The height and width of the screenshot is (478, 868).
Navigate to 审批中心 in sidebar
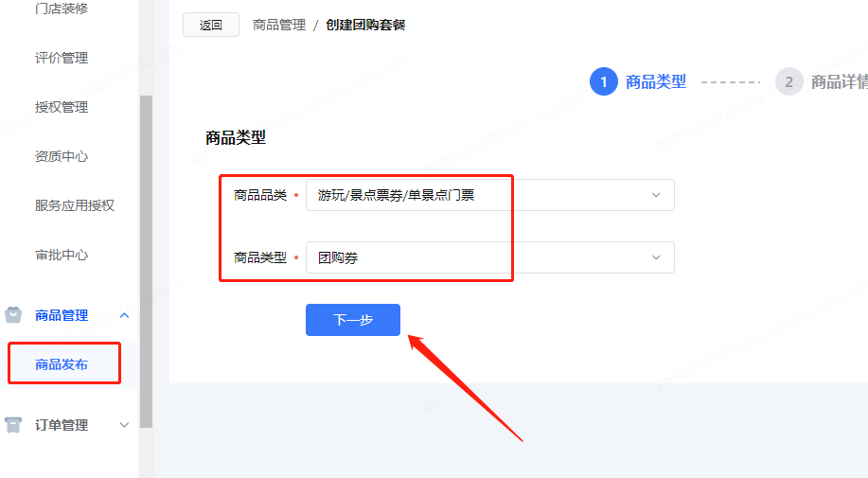click(62, 255)
